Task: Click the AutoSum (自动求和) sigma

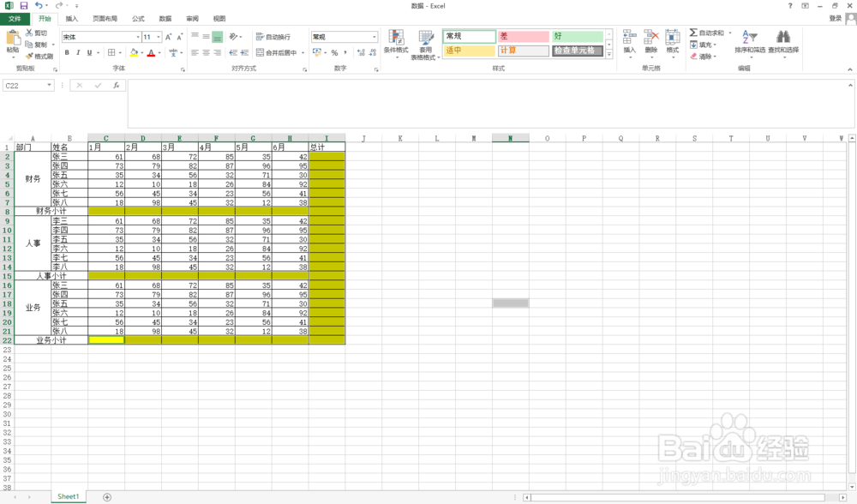Action: [693, 33]
